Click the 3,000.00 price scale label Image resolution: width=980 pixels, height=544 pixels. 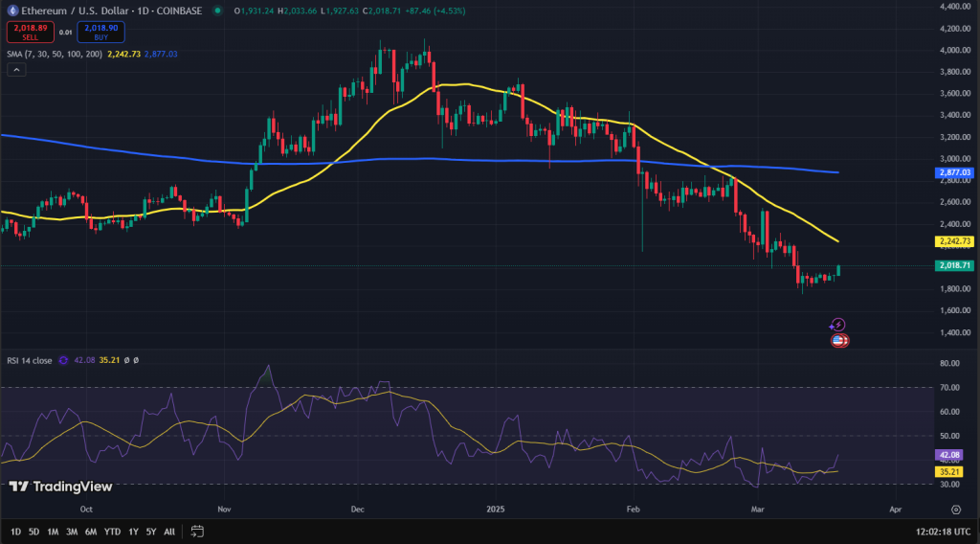955,159
